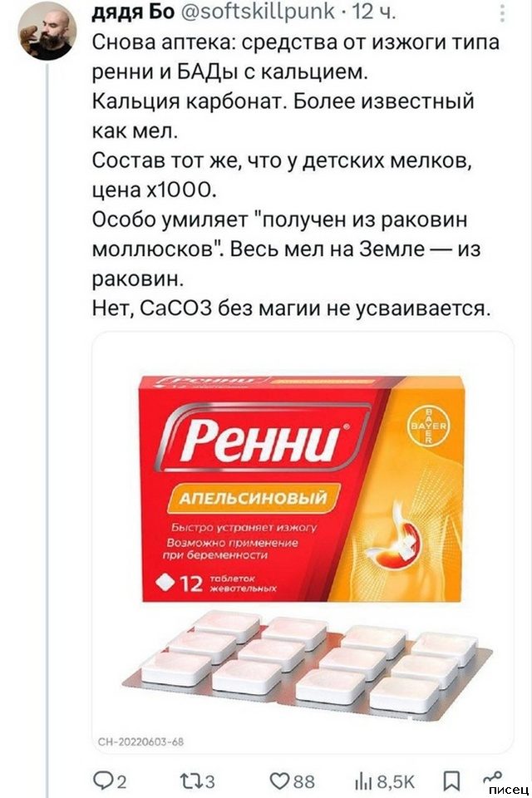Viewport: 532px width, 798px height.
Task: Open the @softskillpunk handle link
Action: [259, 12]
